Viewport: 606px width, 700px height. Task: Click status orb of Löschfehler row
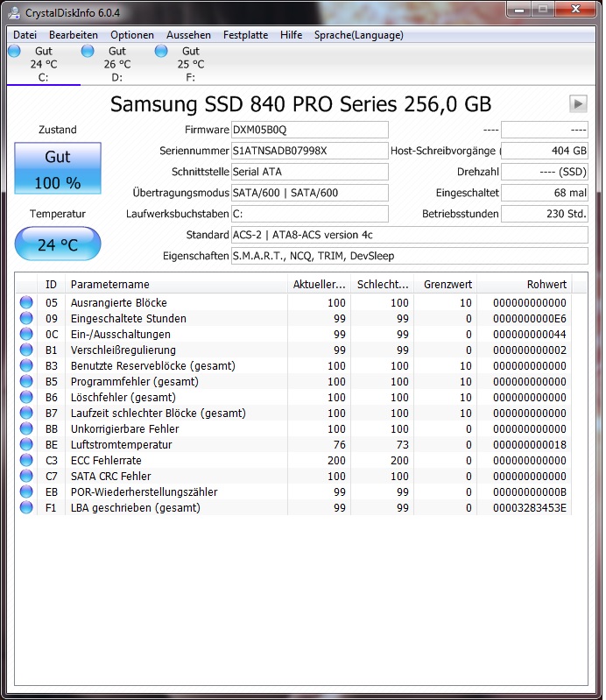coord(26,397)
